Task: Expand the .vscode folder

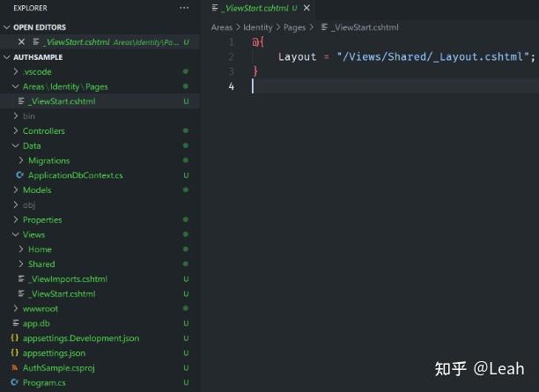Action: click(x=16, y=71)
